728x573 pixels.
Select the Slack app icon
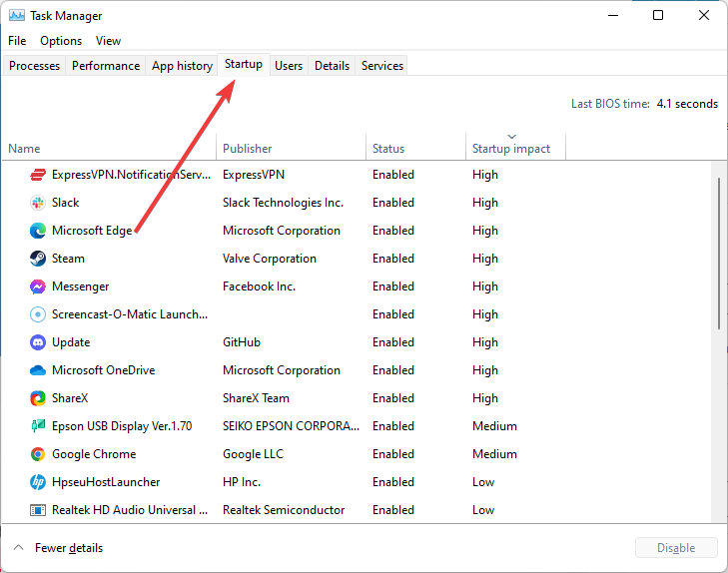[37, 203]
